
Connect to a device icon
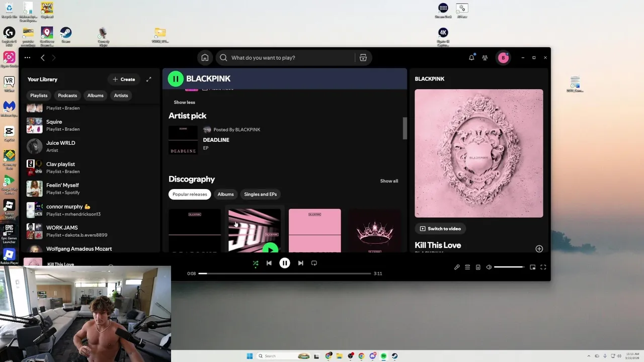[478, 267]
